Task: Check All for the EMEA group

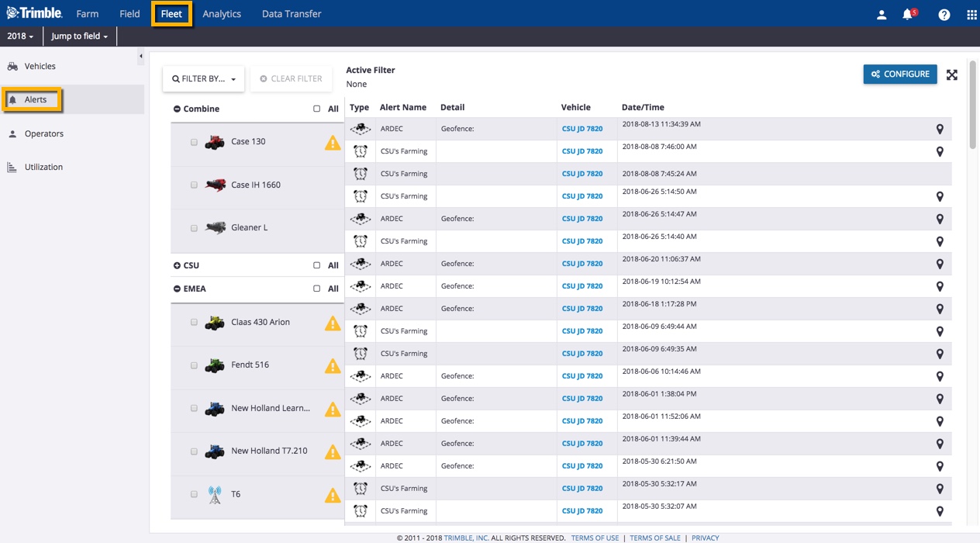Action: click(316, 289)
